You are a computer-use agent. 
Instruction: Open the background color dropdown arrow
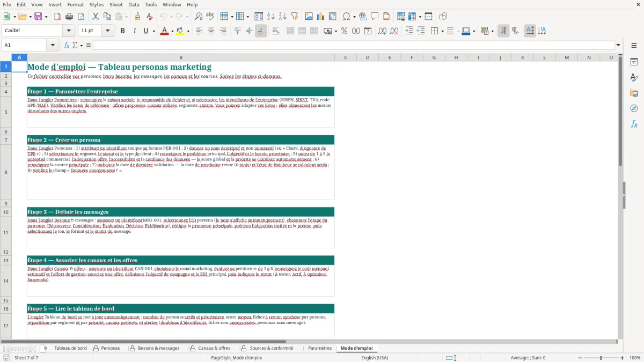click(188, 31)
